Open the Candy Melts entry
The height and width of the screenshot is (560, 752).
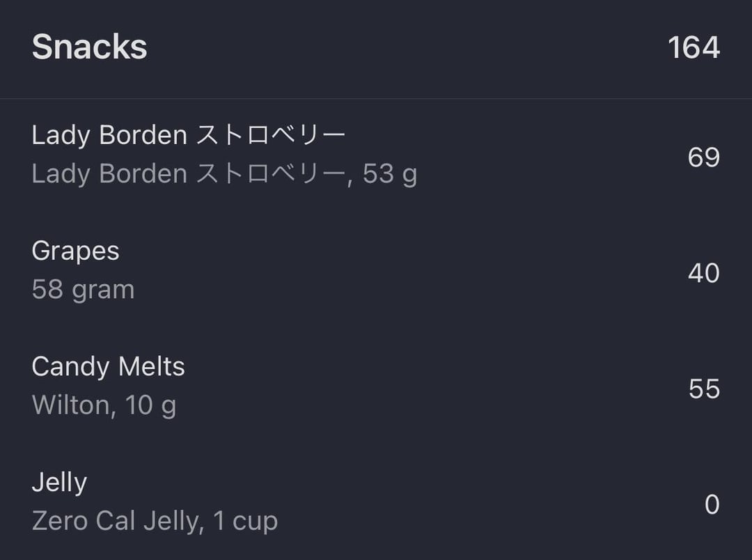(x=376, y=388)
